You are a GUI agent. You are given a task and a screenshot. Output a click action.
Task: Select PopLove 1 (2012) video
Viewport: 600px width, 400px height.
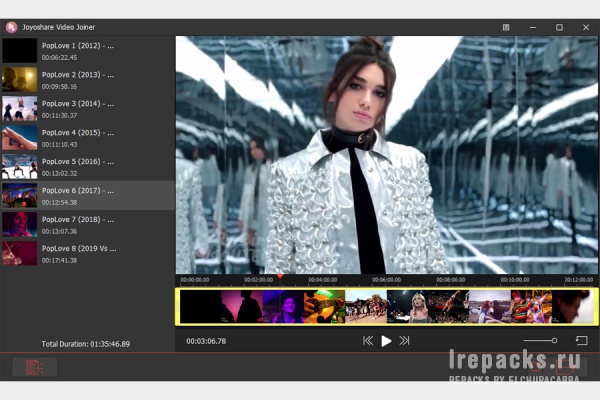coord(88,51)
